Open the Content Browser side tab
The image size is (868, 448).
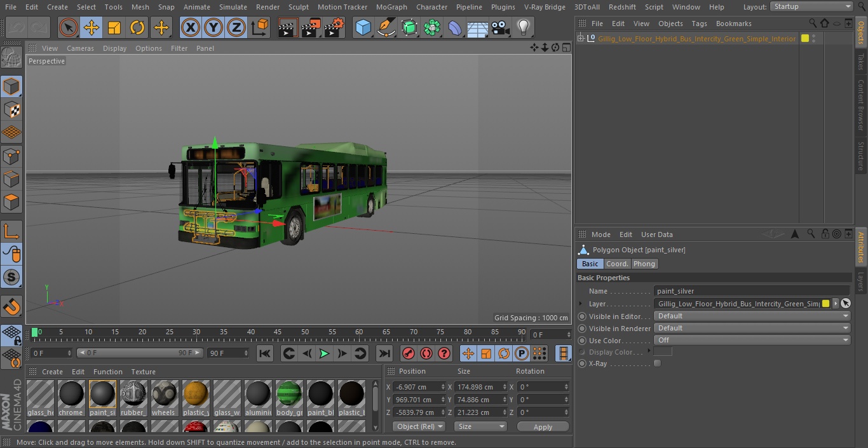coord(861,105)
